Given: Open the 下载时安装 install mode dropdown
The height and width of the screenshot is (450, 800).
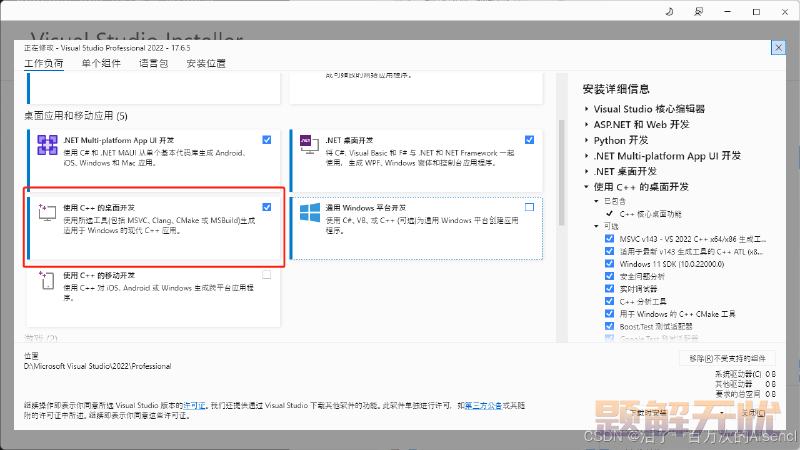Looking at the screenshot, I should click(x=677, y=413).
